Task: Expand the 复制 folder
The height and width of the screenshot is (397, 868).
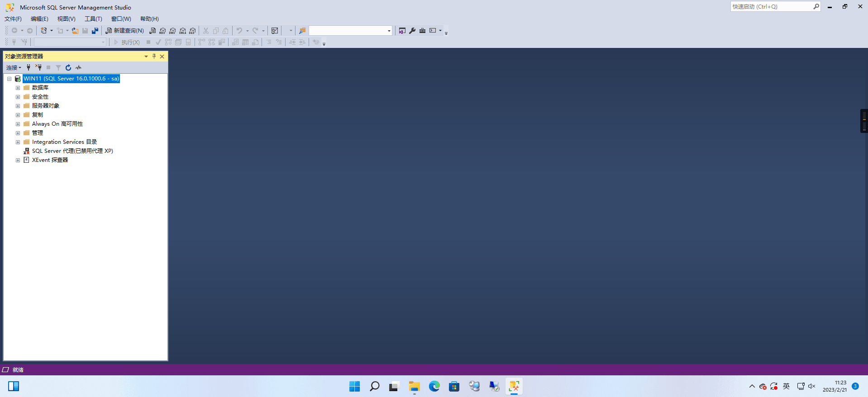Action: [18, 115]
